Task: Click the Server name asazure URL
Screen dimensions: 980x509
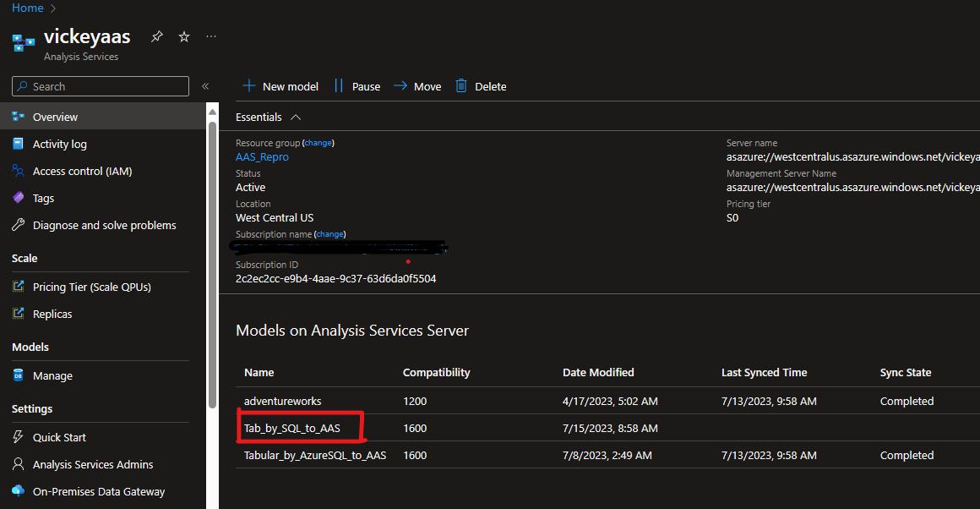Action: pos(852,157)
